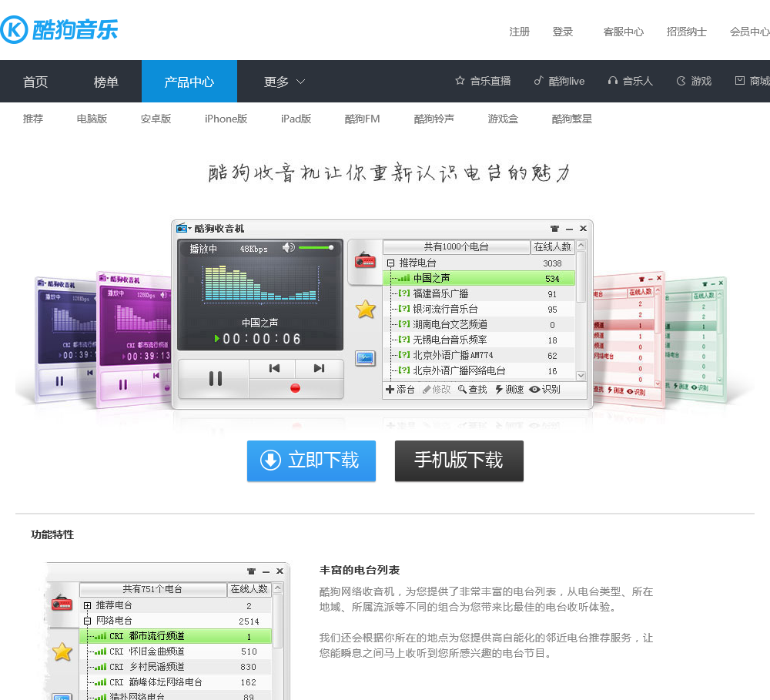Image resolution: width=770 pixels, height=700 pixels.
Task: Open the 电脑版 sub-navigation item
Action: (92, 119)
